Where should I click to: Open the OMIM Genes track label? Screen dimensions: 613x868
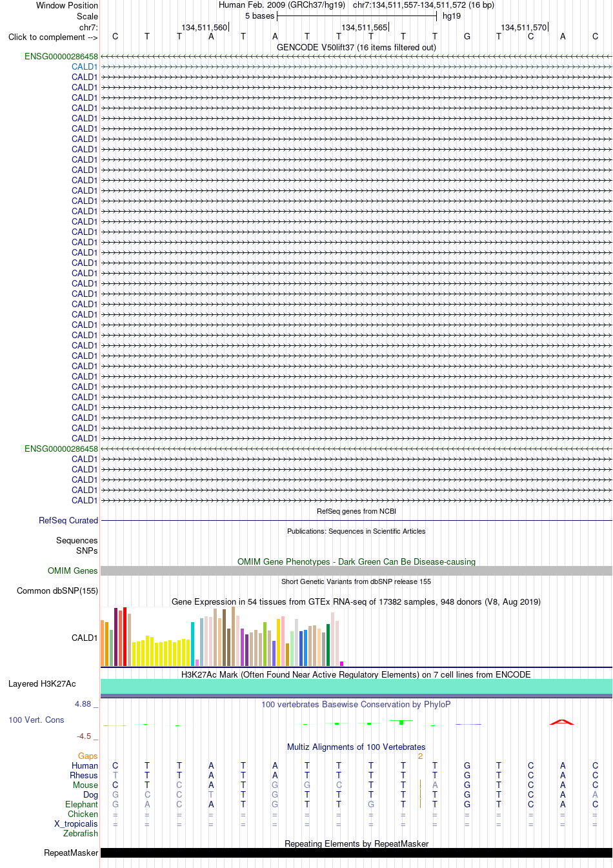pyautogui.click(x=72, y=570)
